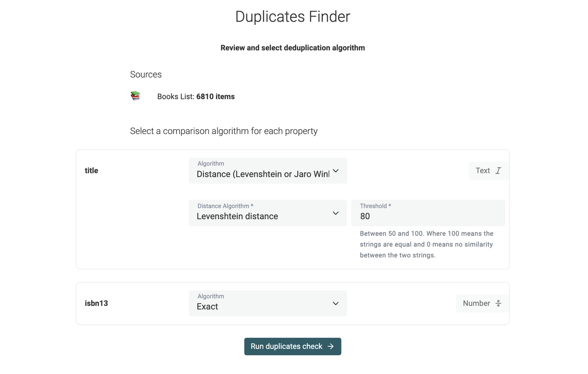Viewport: 588px width, 374px height.
Task: Click the isbn13 property label
Action: tap(97, 304)
